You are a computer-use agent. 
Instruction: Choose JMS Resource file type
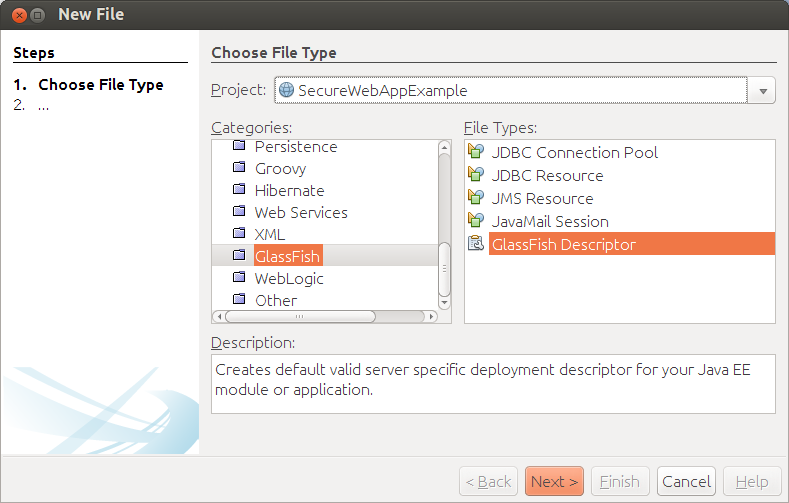[542, 199]
